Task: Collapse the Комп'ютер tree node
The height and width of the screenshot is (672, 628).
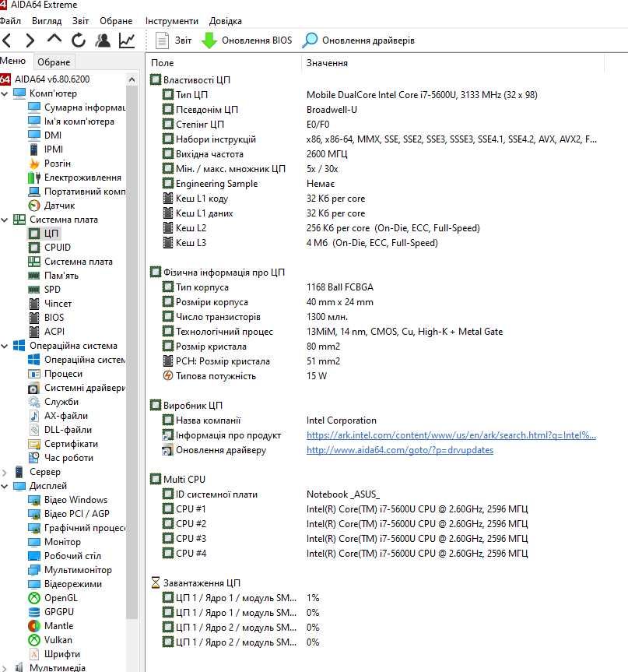Action: tap(5, 93)
